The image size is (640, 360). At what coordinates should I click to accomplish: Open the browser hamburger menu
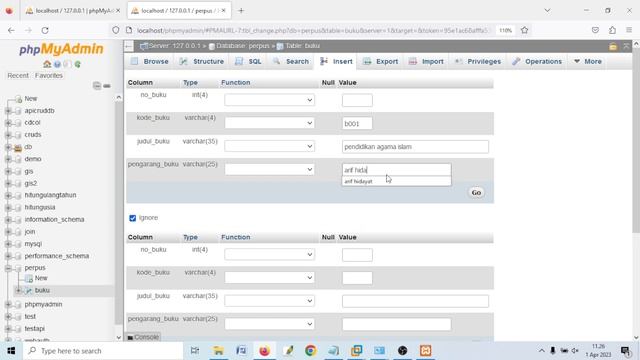click(629, 30)
